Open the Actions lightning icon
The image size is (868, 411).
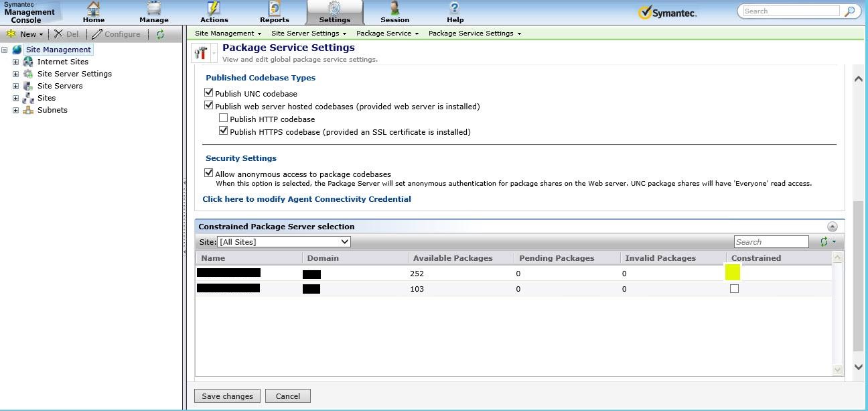click(x=214, y=9)
